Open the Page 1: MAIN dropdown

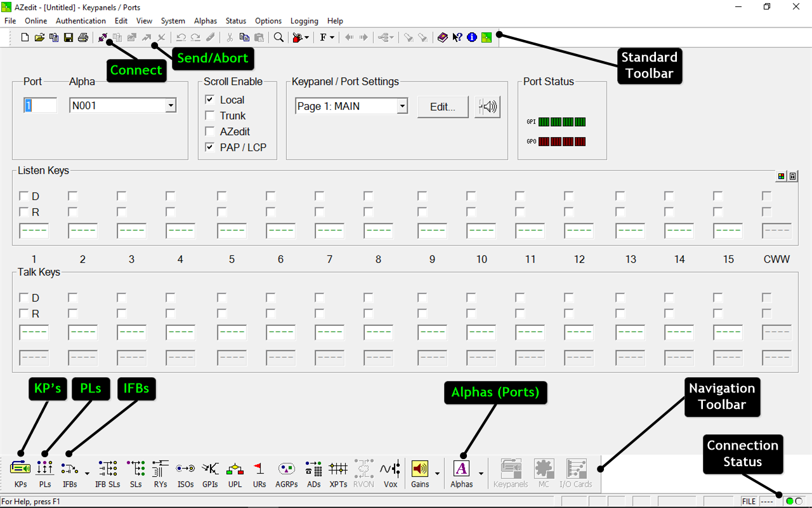[x=402, y=106]
